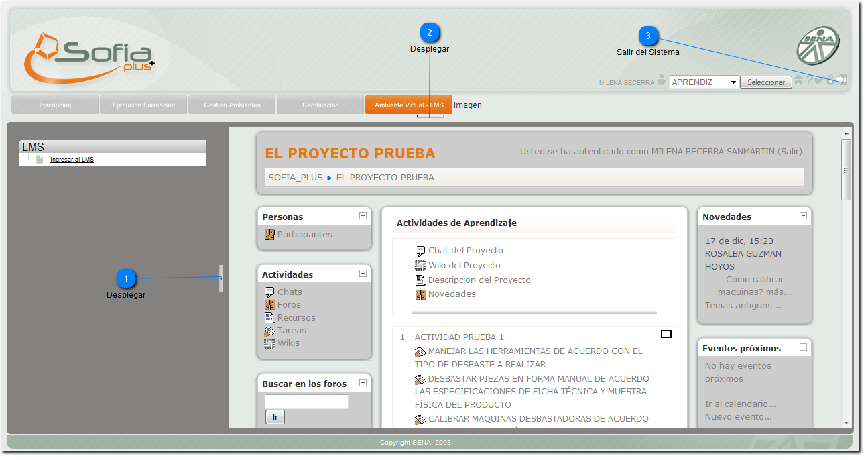Select the Ambiente Virtual - LMS tab
This screenshot has height=460, width=868.
point(409,105)
